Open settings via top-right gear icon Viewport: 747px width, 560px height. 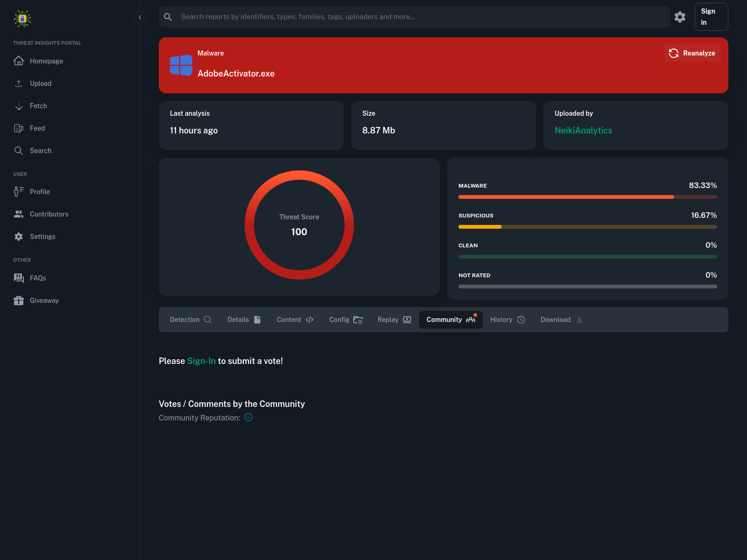click(x=680, y=17)
